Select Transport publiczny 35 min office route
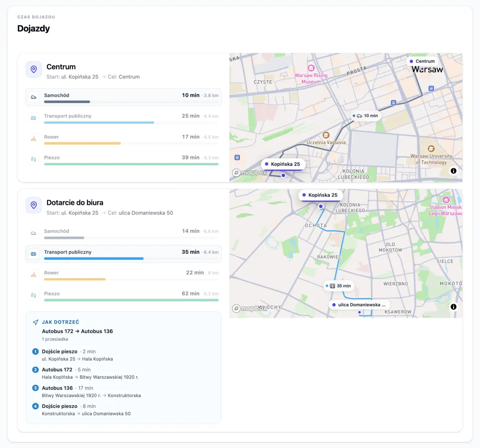Screen dimensions: 480x448 [x=123, y=254]
